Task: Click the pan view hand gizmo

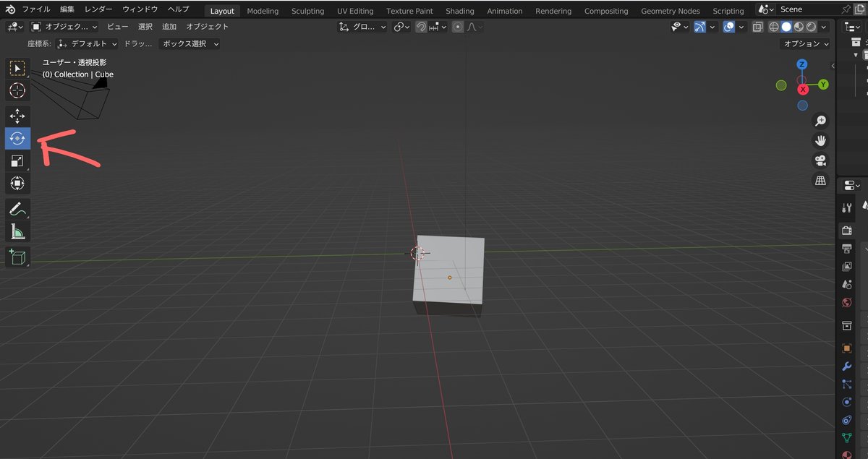Action: point(820,140)
